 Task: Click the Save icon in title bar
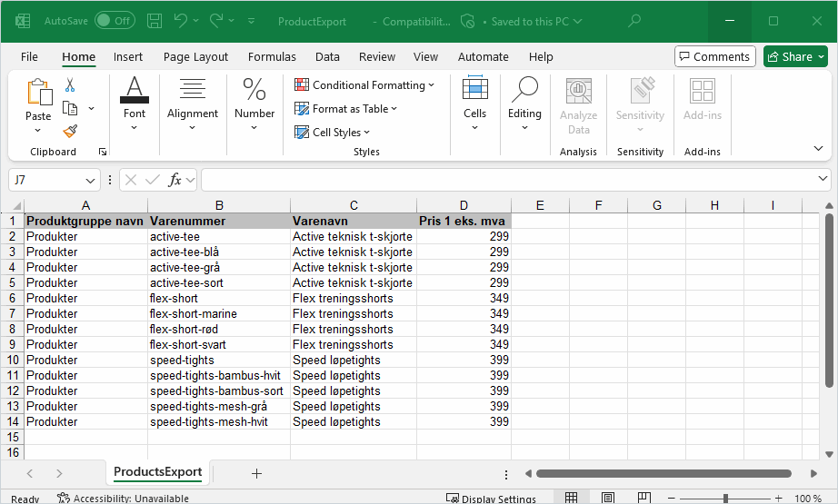(155, 21)
